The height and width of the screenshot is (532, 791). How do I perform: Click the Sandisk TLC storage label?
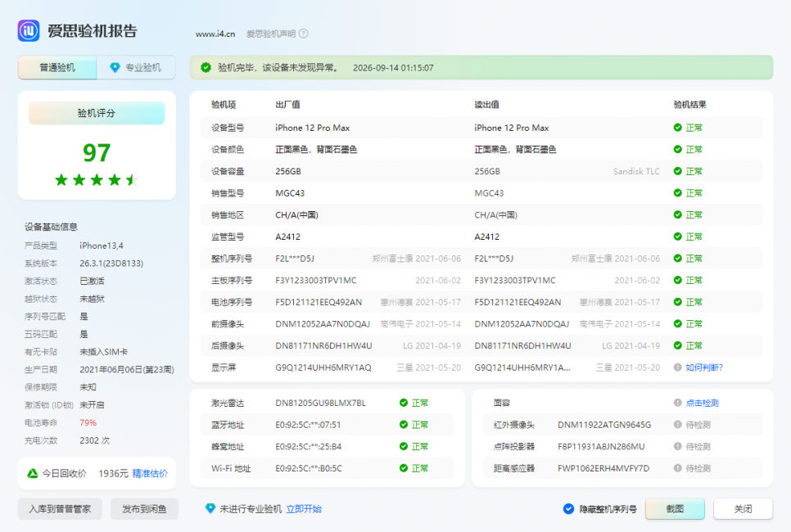tap(636, 171)
